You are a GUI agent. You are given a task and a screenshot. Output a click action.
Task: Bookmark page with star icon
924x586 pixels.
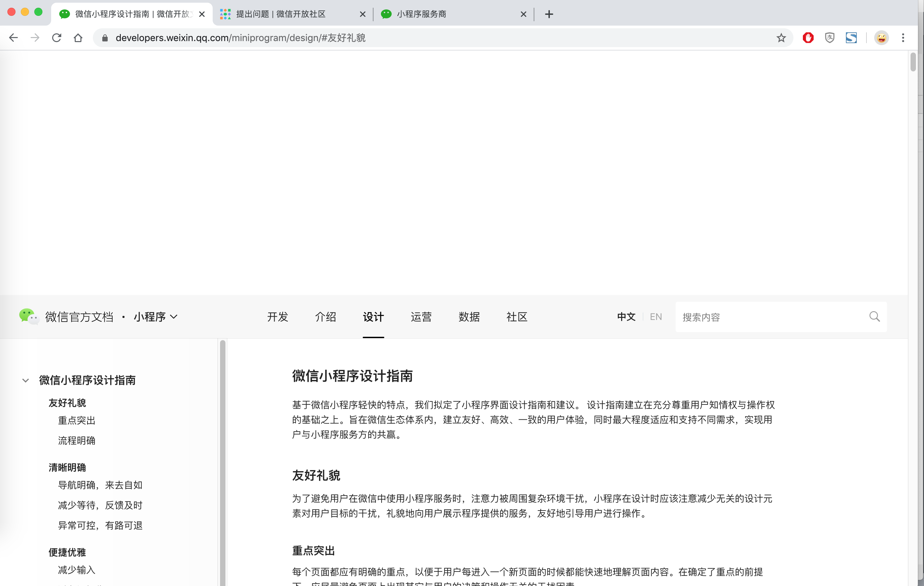[x=781, y=38]
